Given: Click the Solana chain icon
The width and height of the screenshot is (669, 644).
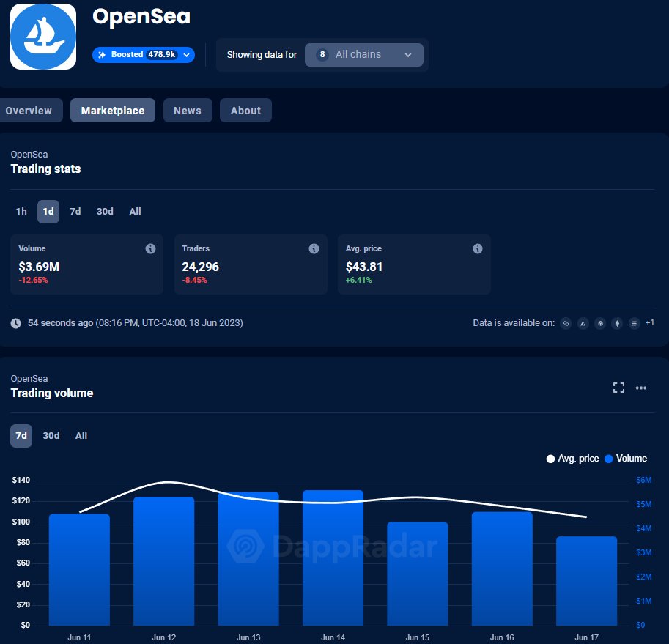Looking at the screenshot, I should coord(635,324).
